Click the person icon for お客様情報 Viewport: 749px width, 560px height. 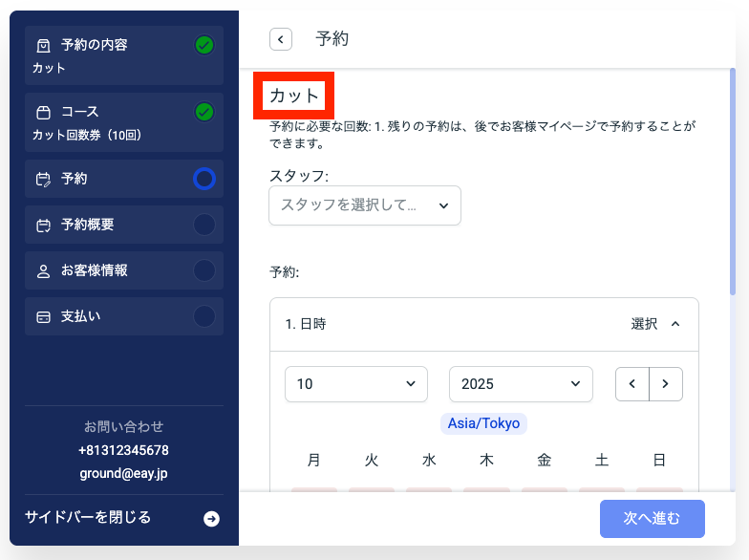(x=43, y=271)
